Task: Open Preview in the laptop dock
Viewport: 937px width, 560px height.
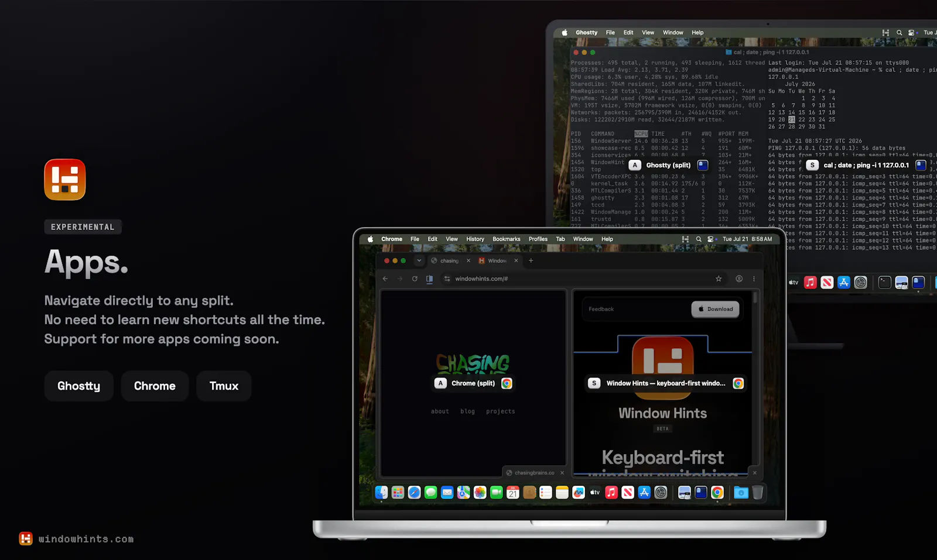Action: pyautogui.click(x=684, y=493)
